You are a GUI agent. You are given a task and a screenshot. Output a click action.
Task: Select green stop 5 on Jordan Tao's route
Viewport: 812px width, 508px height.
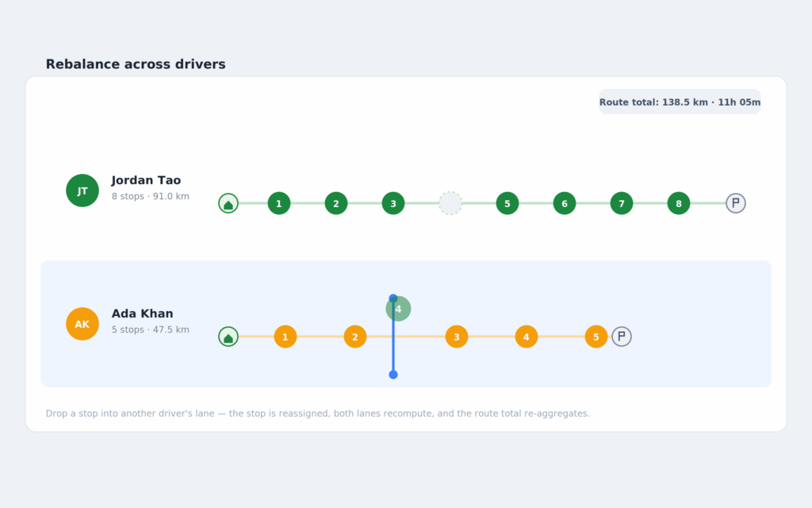(507, 203)
